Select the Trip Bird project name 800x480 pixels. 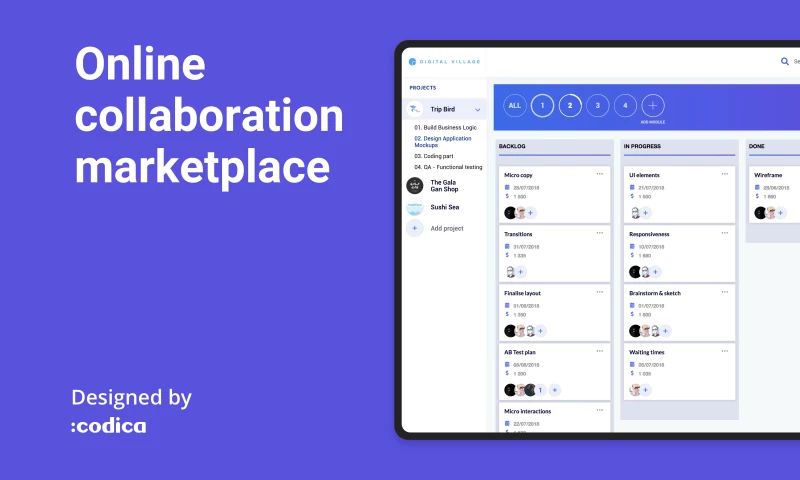coord(442,109)
